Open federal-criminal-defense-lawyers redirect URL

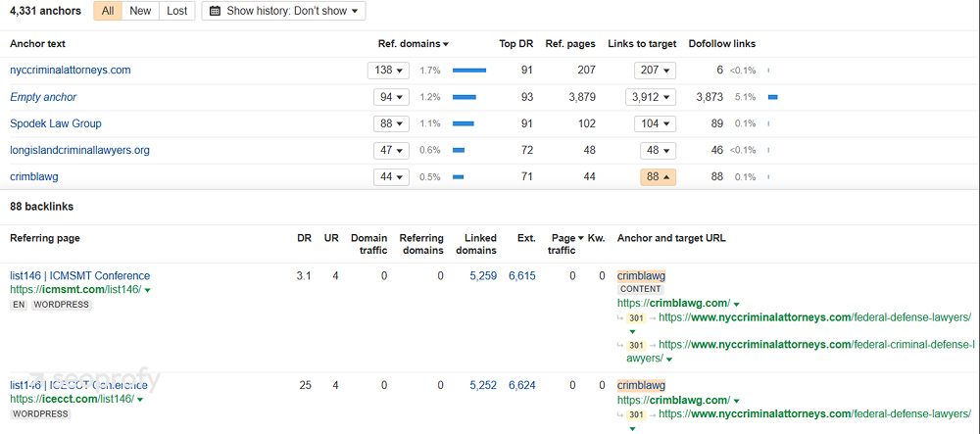[801, 351]
